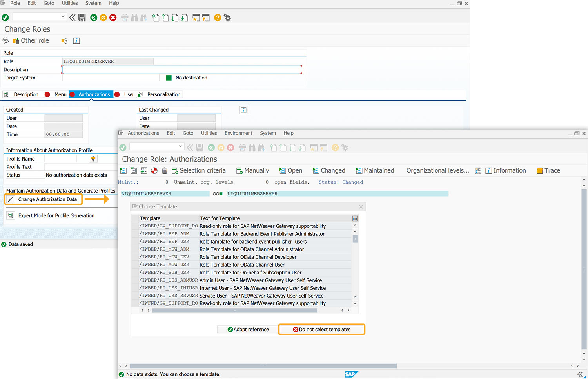Click the First Page icon in Change Roles toolbar

(156, 18)
